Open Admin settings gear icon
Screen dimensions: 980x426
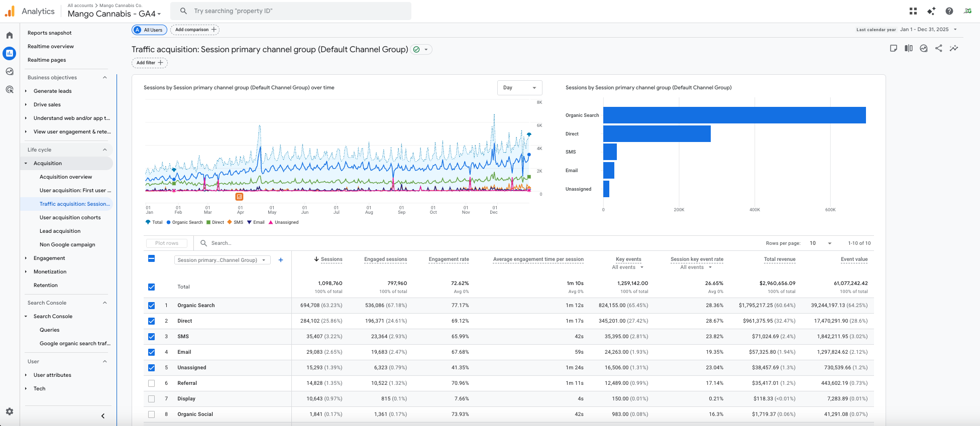pos(10,411)
